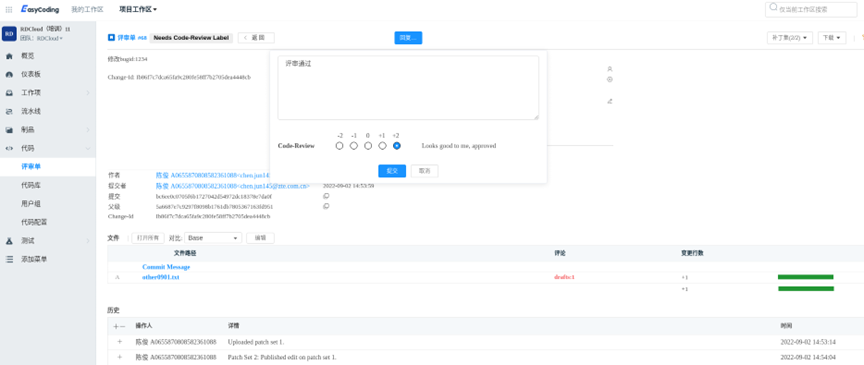Expand 'Uploaded patch set 1.' history row
The width and height of the screenshot is (864, 365).
pyautogui.click(x=120, y=342)
